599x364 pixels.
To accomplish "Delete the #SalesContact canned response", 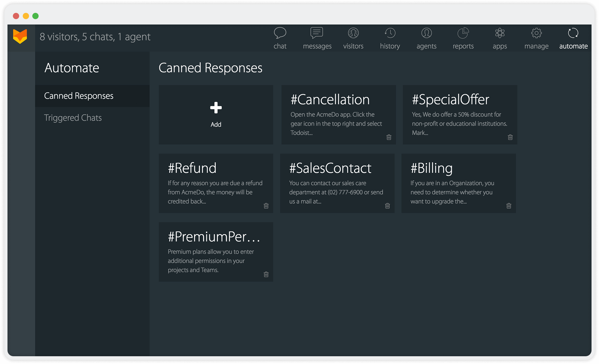I will pyautogui.click(x=387, y=206).
